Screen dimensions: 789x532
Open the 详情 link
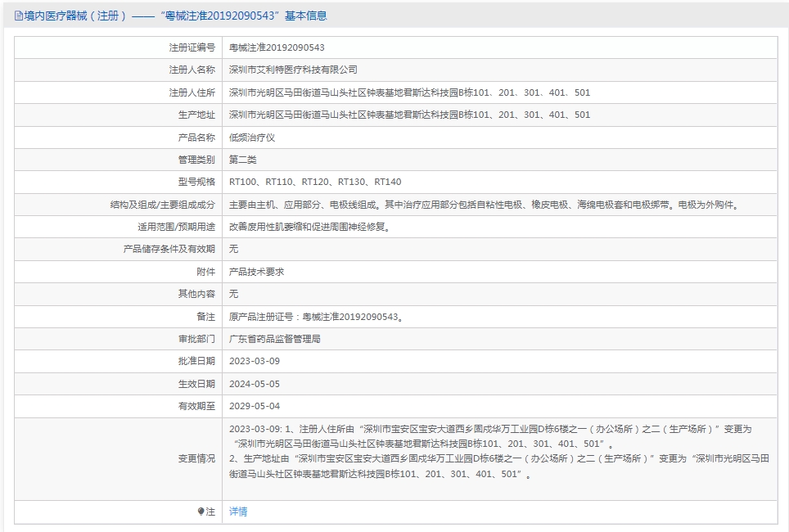pyautogui.click(x=238, y=512)
